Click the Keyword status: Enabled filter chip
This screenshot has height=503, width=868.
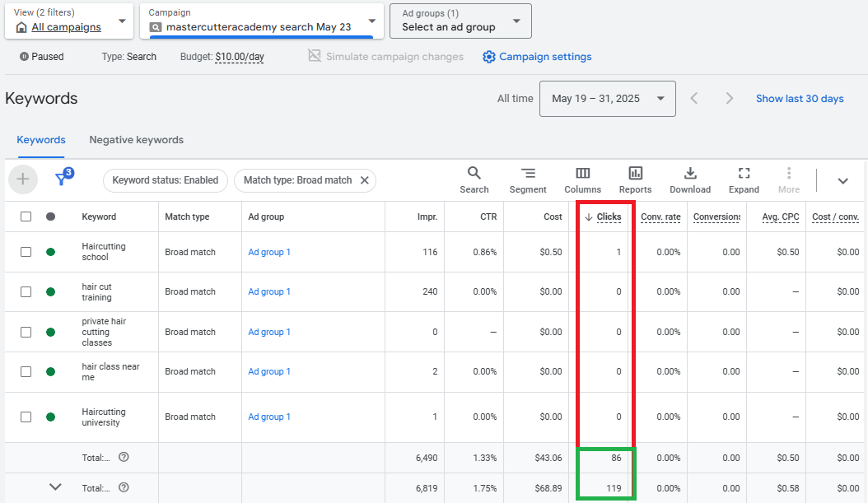point(165,180)
